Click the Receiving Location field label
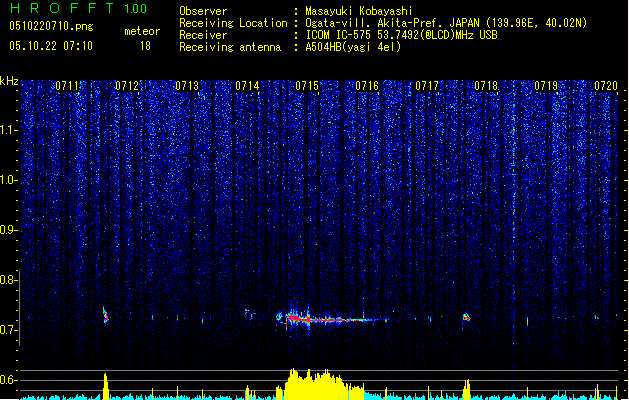This screenshot has height=400, width=629. (x=233, y=23)
